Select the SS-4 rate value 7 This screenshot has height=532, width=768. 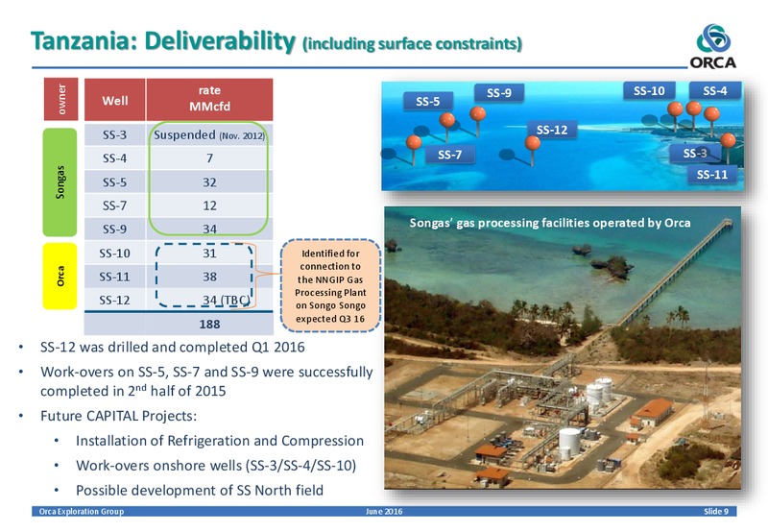[209, 158]
